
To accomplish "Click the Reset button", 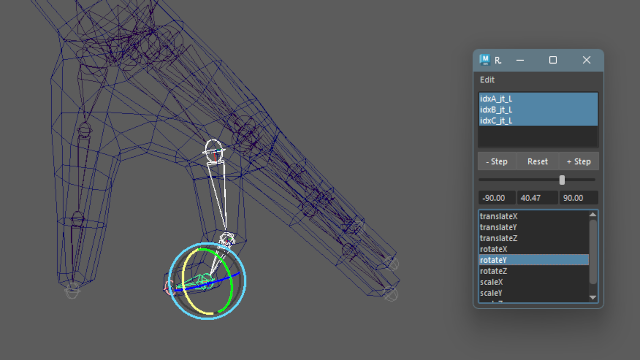I will (x=537, y=162).
